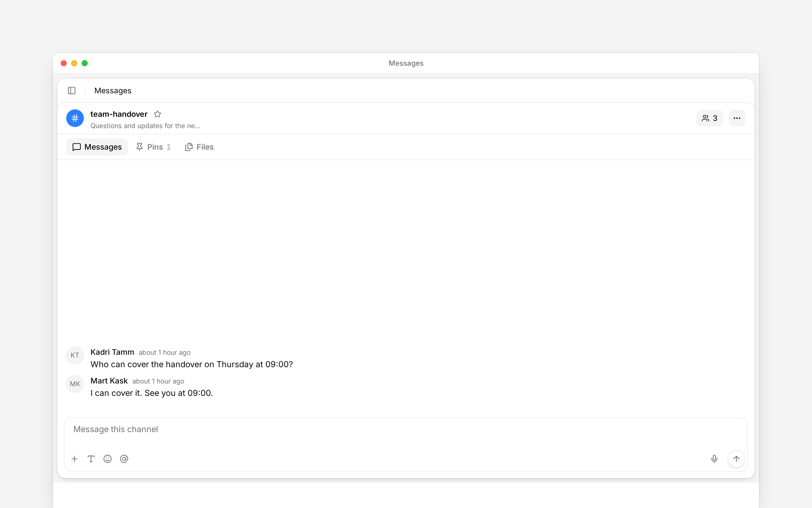Open Kadri Tamm's profile name
The width and height of the screenshot is (812, 508).
point(112,352)
